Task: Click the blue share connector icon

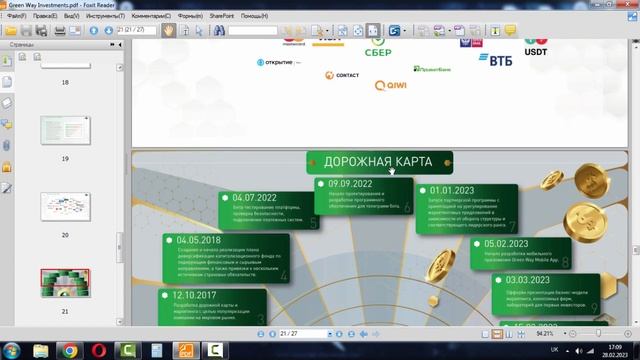Action: [394, 31]
